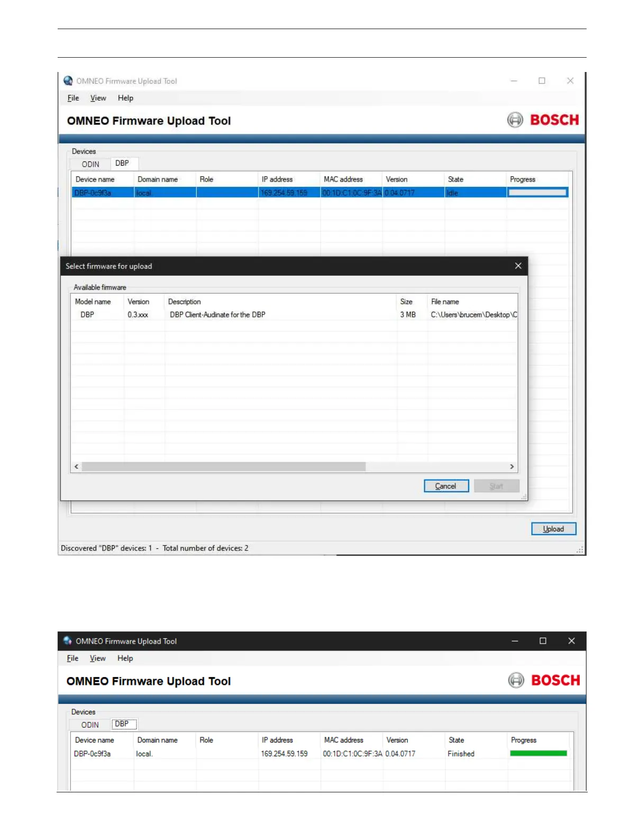Close Select firmware for upload dialog

point(518,266)
